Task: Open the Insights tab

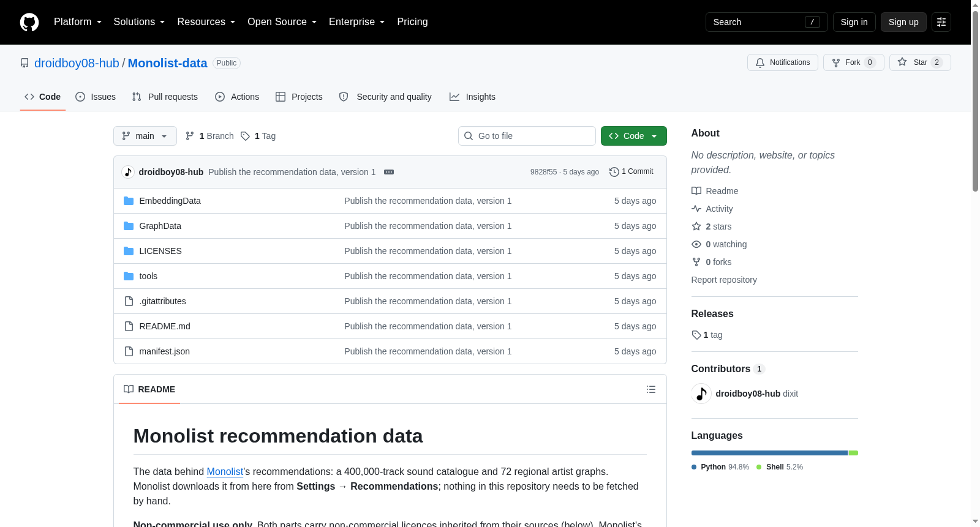Action: 472,97
